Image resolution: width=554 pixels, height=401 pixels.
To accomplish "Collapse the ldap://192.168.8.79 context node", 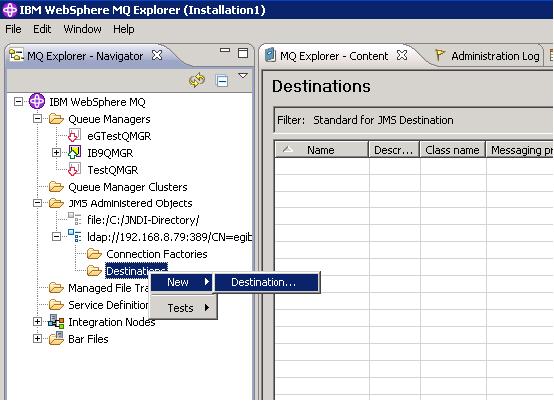I will [x=56, y=236].
